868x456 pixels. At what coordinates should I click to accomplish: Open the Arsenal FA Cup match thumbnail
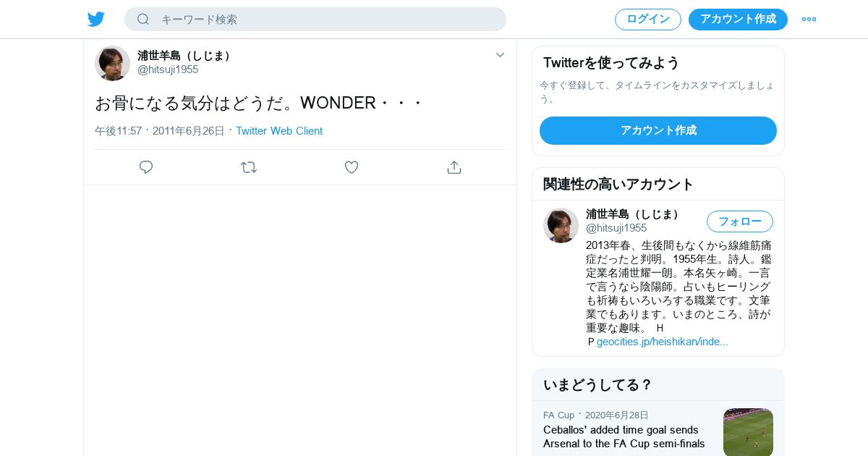748,432
